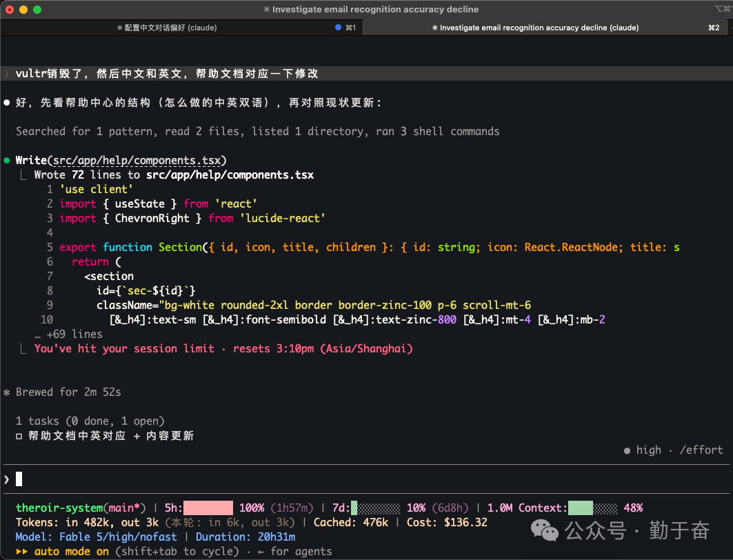The height and width of the screenshot is (560, 733).
Task: Click 'Searched for 1 pattern' summary line
Action: (x=258, y=131)
